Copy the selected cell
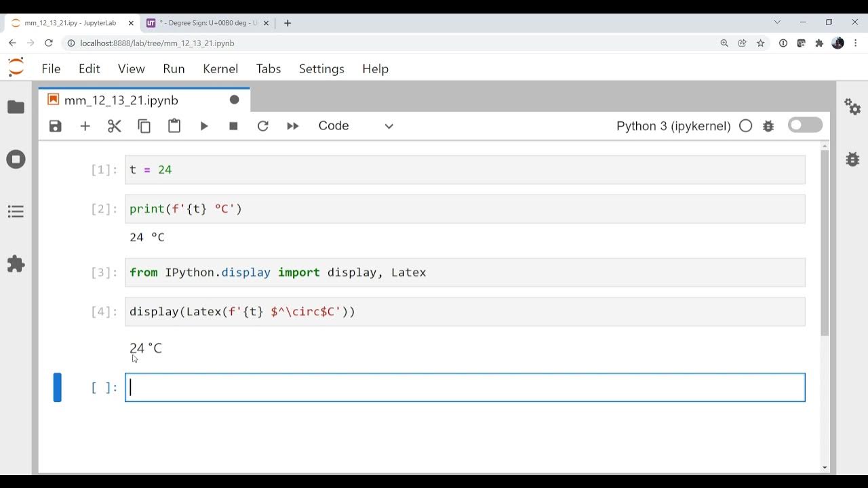This screenshot has width=868, height=488. pos(144,126)
